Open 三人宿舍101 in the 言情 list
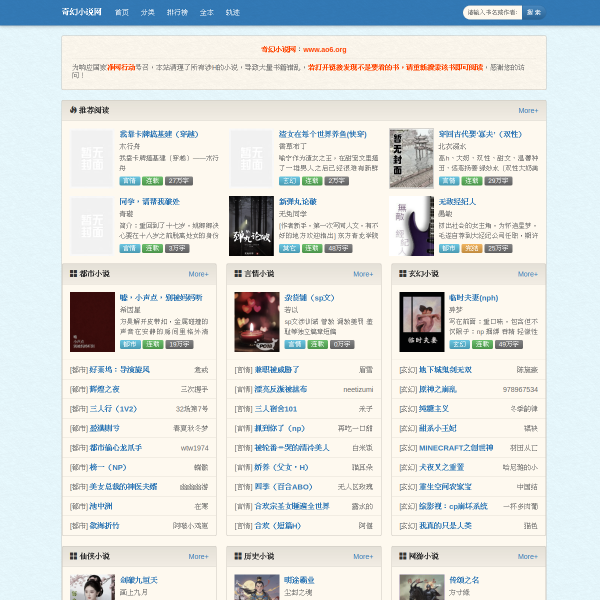This screenshot has width=600, height=600. pos(276,409)
